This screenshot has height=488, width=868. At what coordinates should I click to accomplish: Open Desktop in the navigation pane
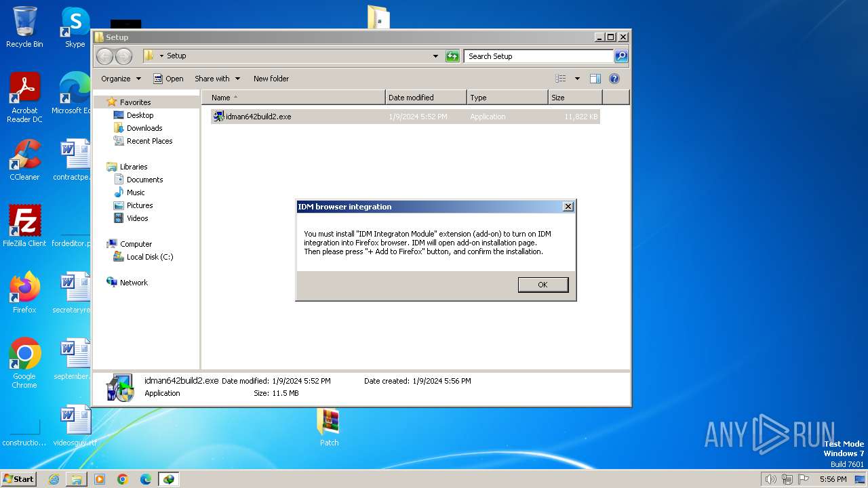[140, 115]
